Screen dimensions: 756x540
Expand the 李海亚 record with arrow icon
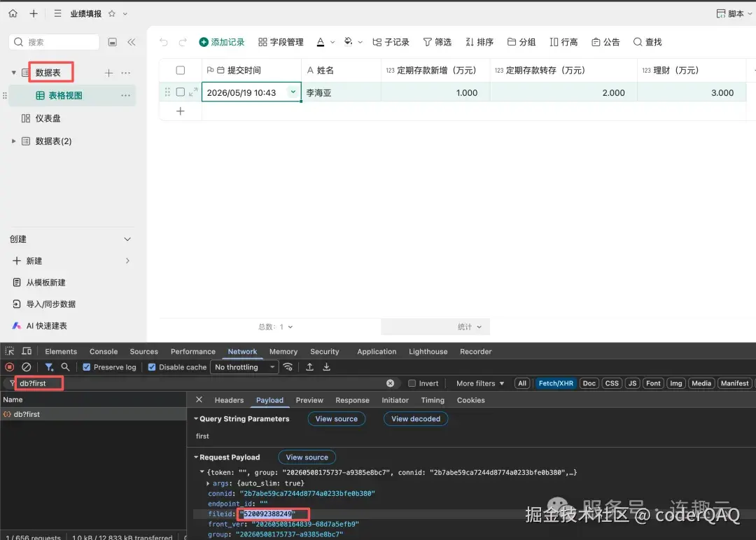[193, 92]
